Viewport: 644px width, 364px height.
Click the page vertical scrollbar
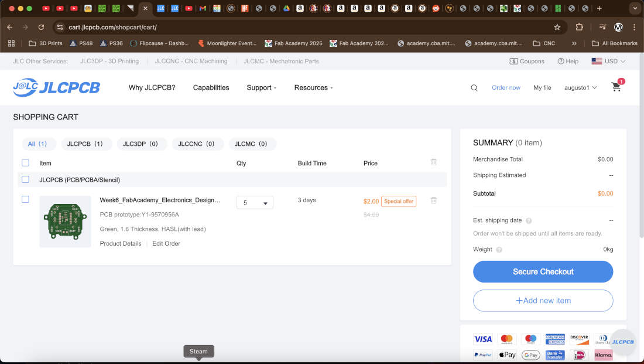point(641,144)
